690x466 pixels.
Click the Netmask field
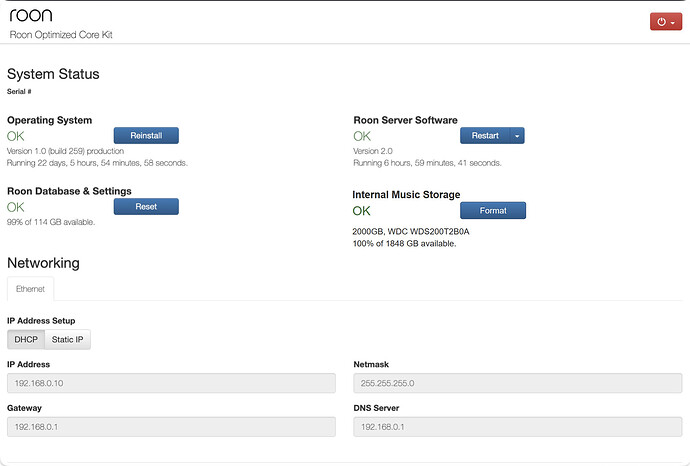click(518, 383)
